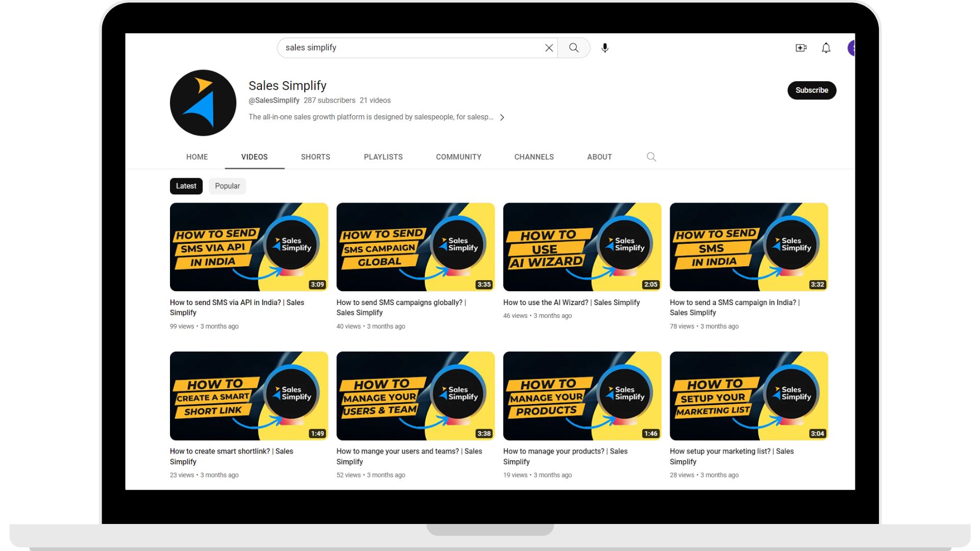Screen dimensions: 980x551
Task: Open the Community tab
Action: click(458, 157)
